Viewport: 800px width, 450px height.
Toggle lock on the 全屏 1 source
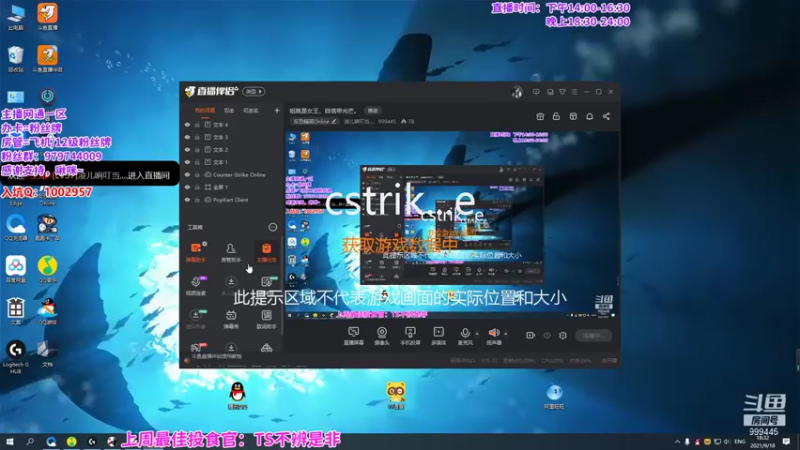point(197,187)
